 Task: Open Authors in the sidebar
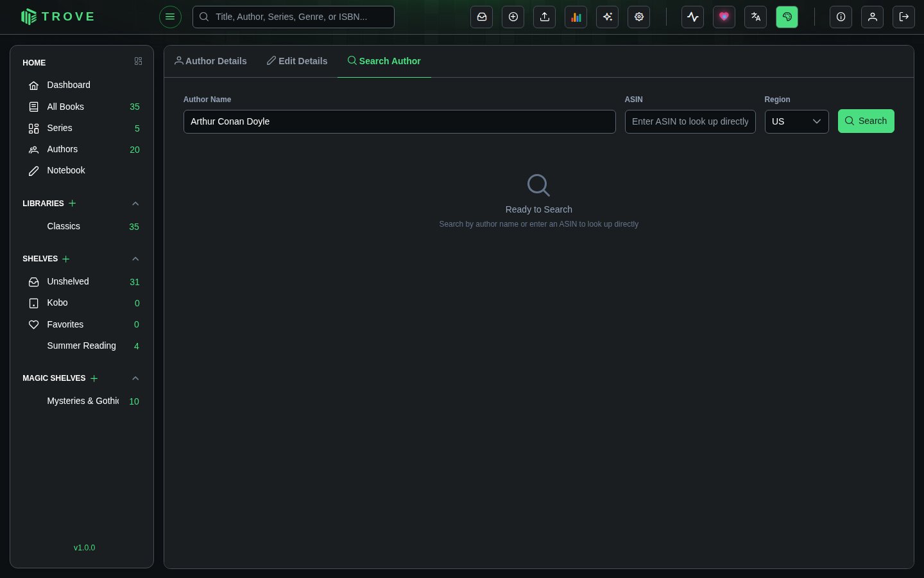(82, 149)
